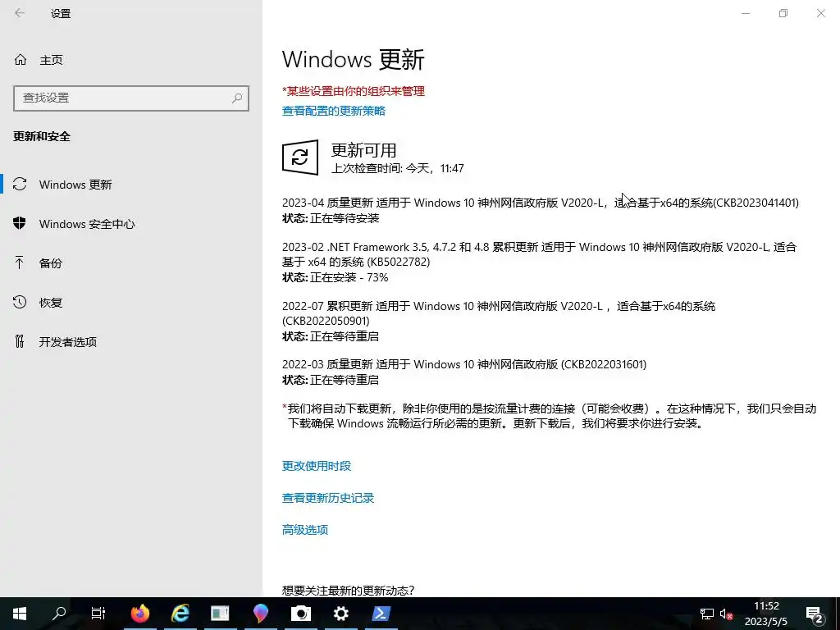Click the Windows 更新 sync icon in sidebar
Screen dimensions: 840x630
coord(20,185)
